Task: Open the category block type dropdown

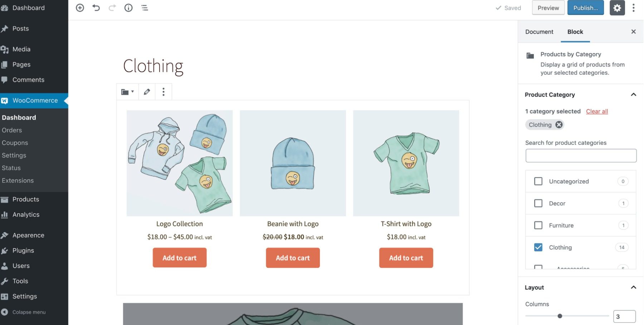Action: (x=127, y=92)
